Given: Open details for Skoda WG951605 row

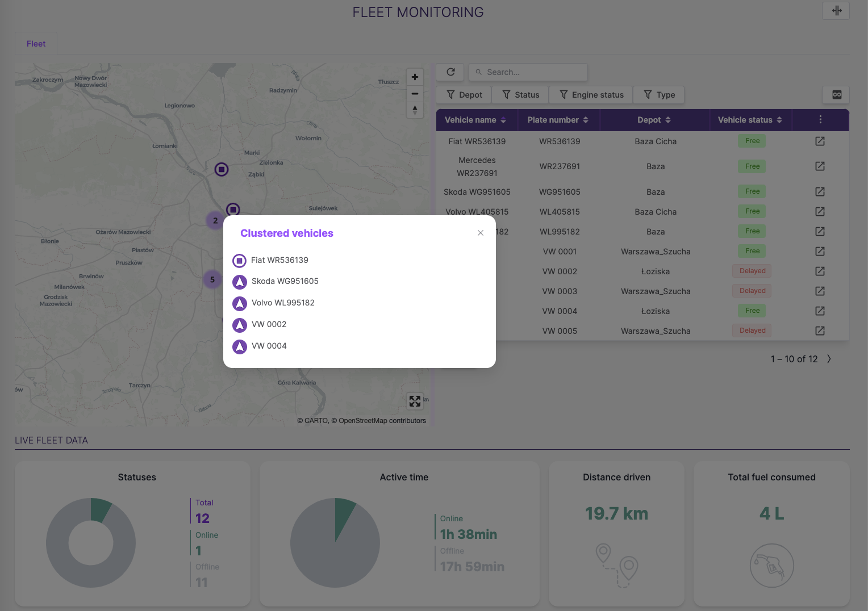Looking at the screenshot, I should pyautogui.click(x=820, y=192).
